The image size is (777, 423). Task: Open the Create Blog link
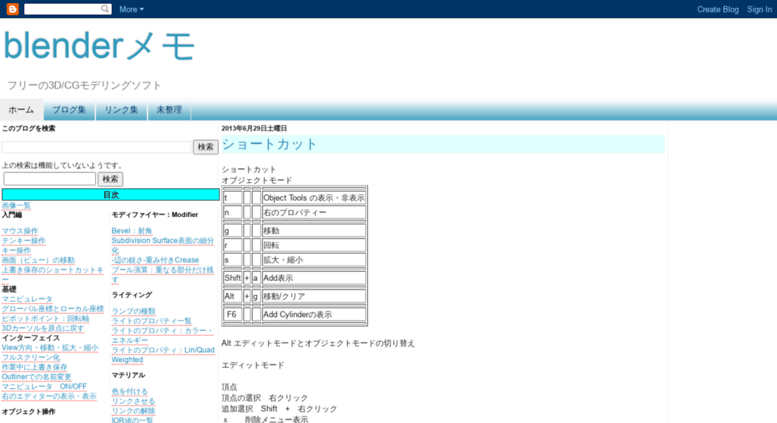pos(718,9)
